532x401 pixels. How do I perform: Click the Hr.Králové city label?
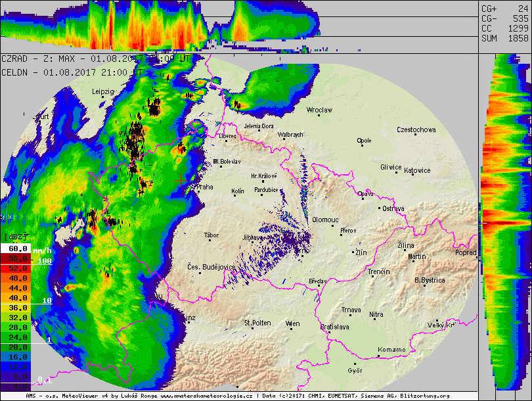[263, 176]
